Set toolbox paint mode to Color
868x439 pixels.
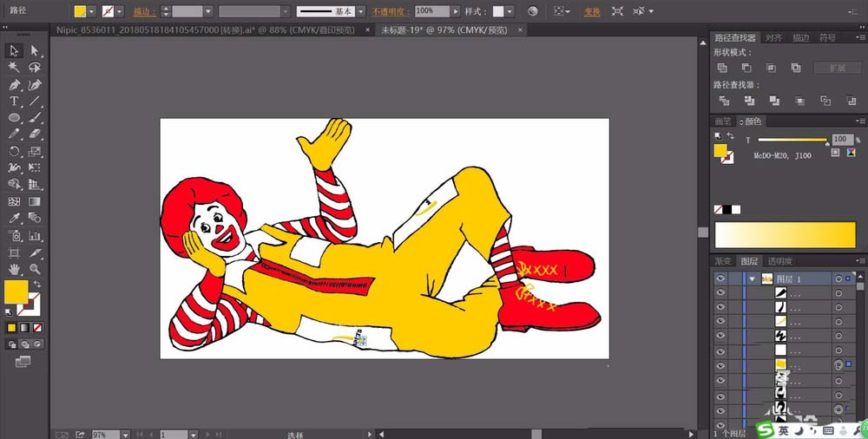[11, 328]
